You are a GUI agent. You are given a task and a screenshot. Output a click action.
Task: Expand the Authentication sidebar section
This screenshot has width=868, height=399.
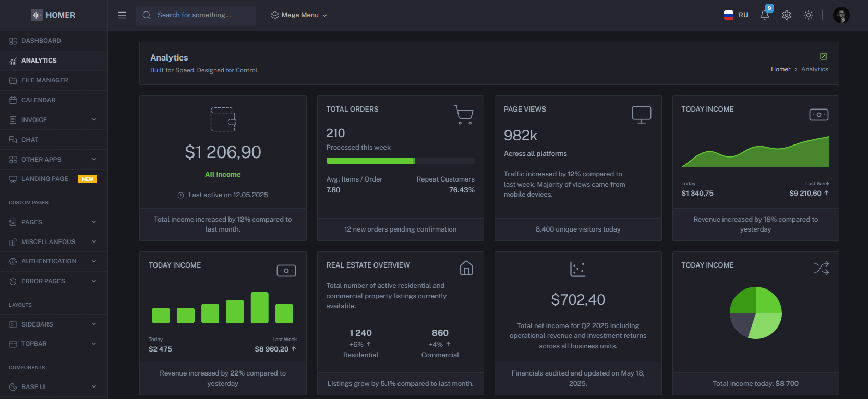53,261
